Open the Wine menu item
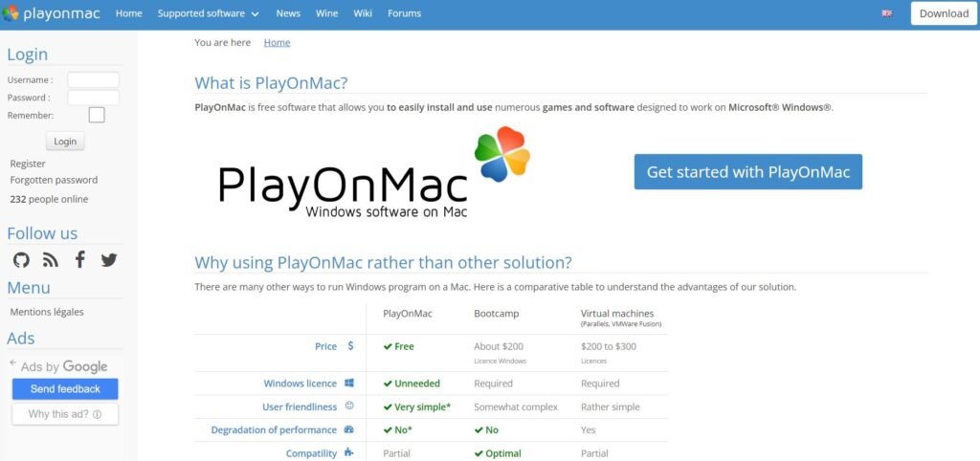The width and height of the screenshot is (980, 461). [x=327, y=13]
